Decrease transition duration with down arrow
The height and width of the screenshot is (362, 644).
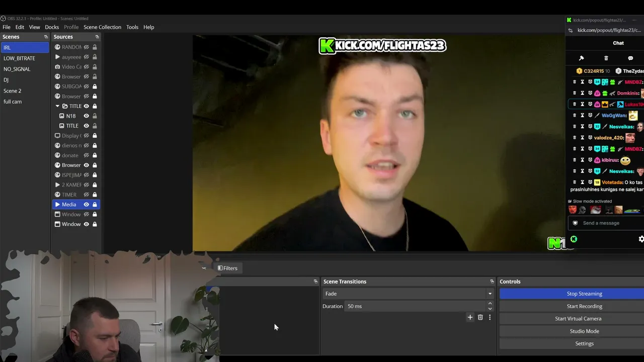pyautogui.click(x=490, y=309)
